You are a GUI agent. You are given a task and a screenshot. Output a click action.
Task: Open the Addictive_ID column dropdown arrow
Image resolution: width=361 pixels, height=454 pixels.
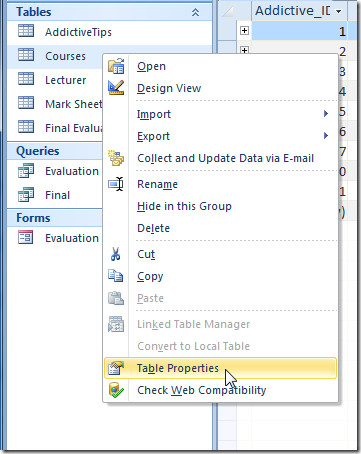(x=339, y=11)
